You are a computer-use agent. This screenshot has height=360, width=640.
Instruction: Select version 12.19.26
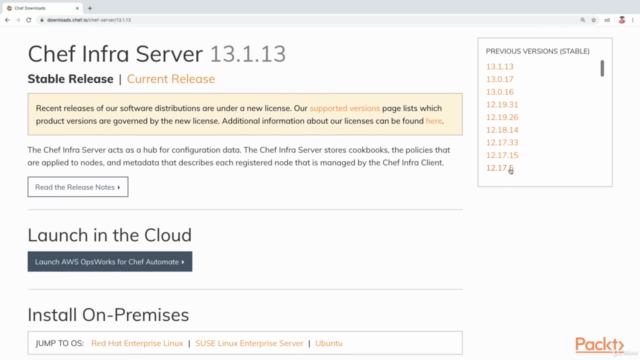tap(502, 117)
